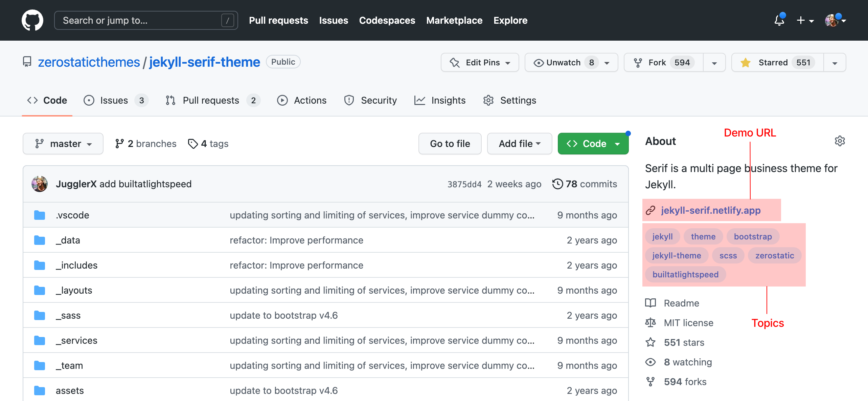Click the Readme book icon
Screen dimensions: 868x401
[650, 303]
